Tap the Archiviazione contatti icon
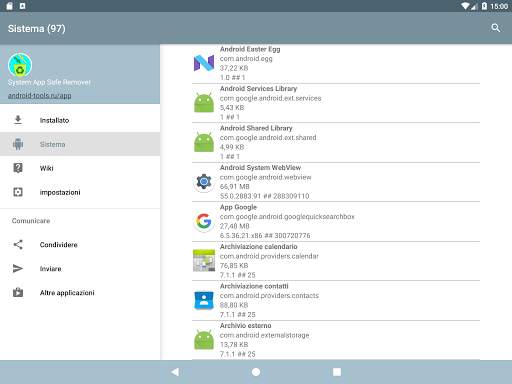512x384 pixels. point(204,300)
